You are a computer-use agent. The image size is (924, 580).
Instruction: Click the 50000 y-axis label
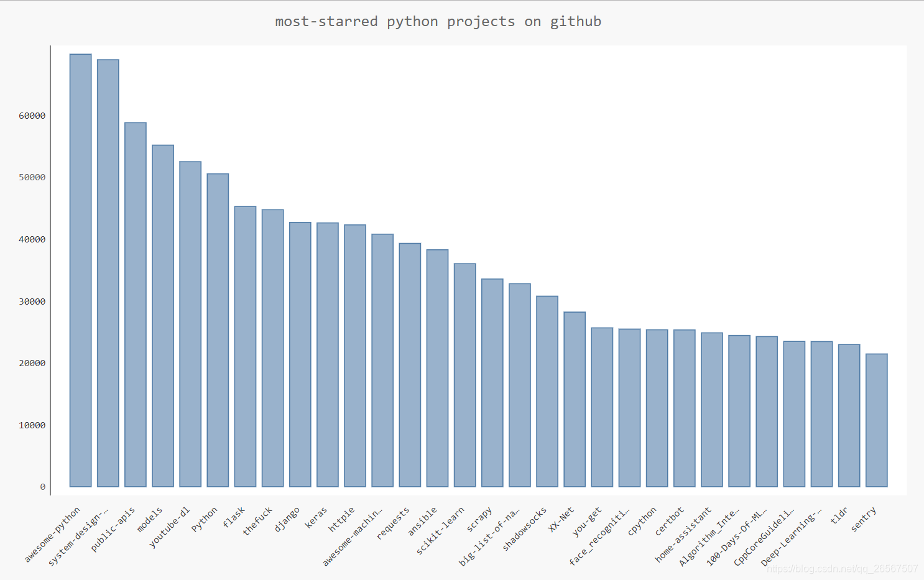coord(32,177)
